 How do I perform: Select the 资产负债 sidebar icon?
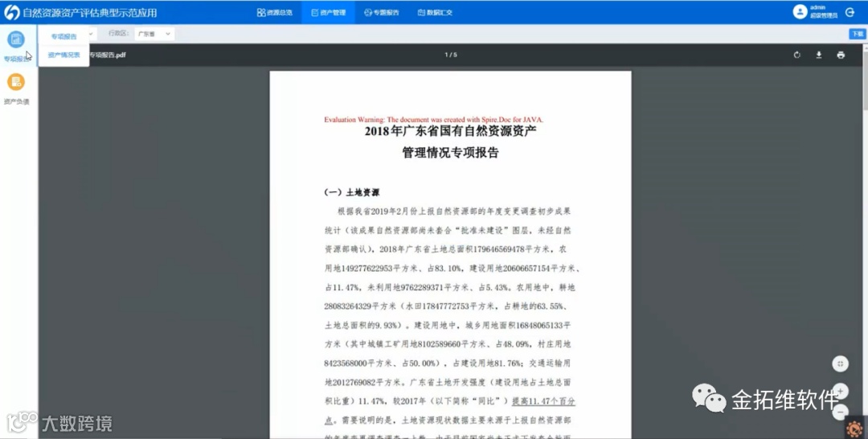[16, 82]
